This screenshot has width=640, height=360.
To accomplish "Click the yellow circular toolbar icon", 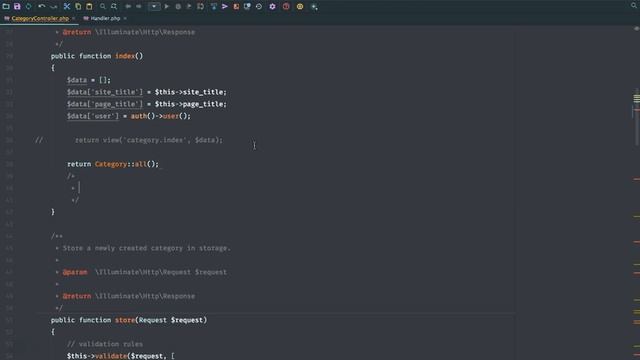I will [300, 7].
